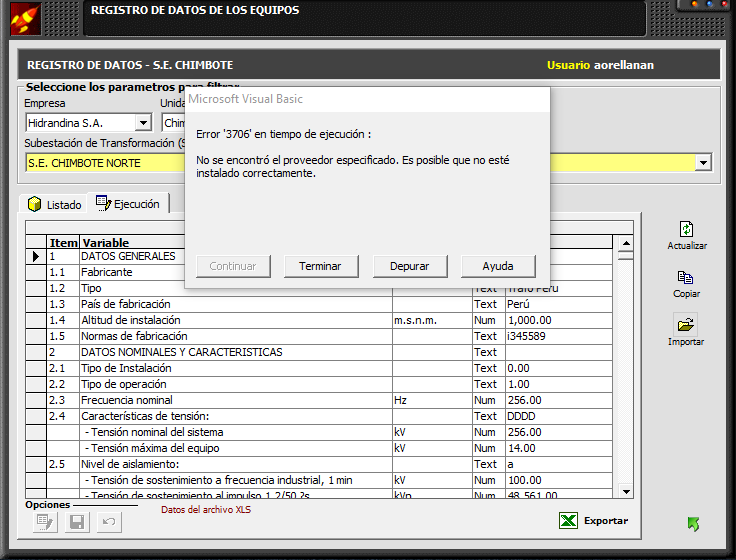Click the value 1,000.00 cell
Viewport: 736px width, 560px height.
pyautogui.click(x=559, y=320)
